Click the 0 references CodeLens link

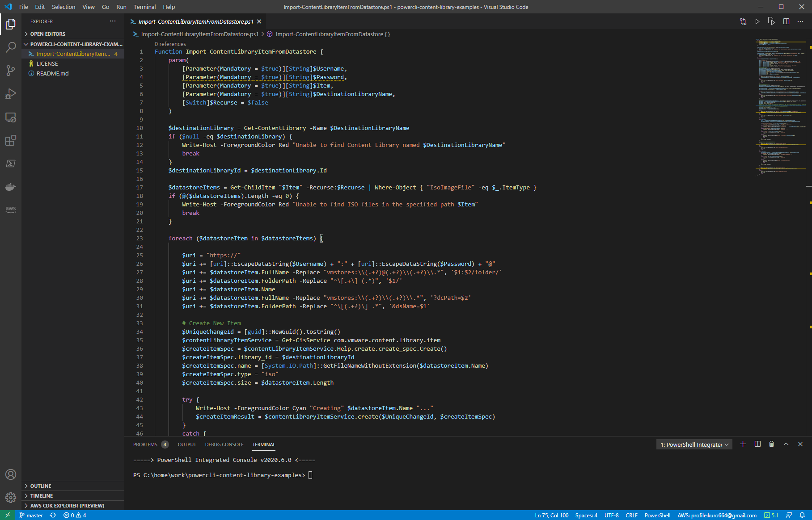tap(170, 44)
